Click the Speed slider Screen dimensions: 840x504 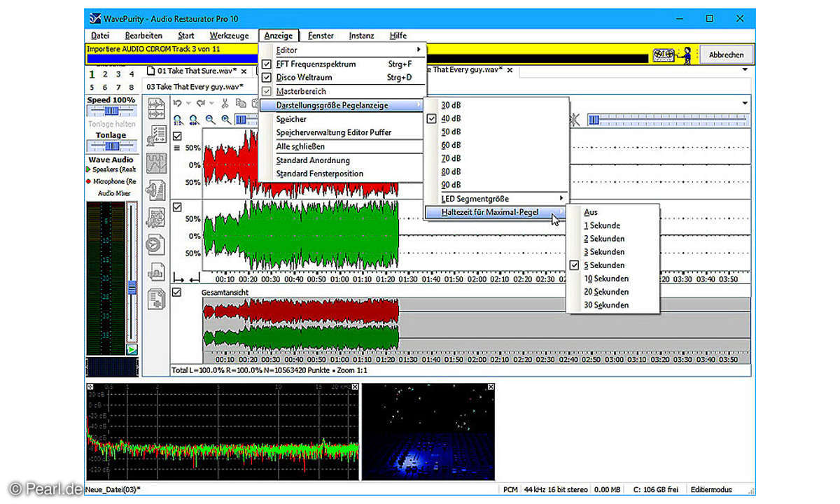click(x=111, y=111)
